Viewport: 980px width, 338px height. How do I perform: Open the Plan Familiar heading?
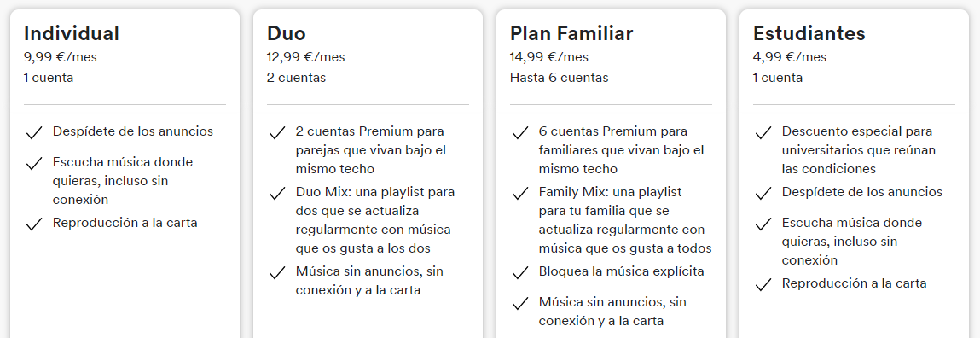coord(571,32)
